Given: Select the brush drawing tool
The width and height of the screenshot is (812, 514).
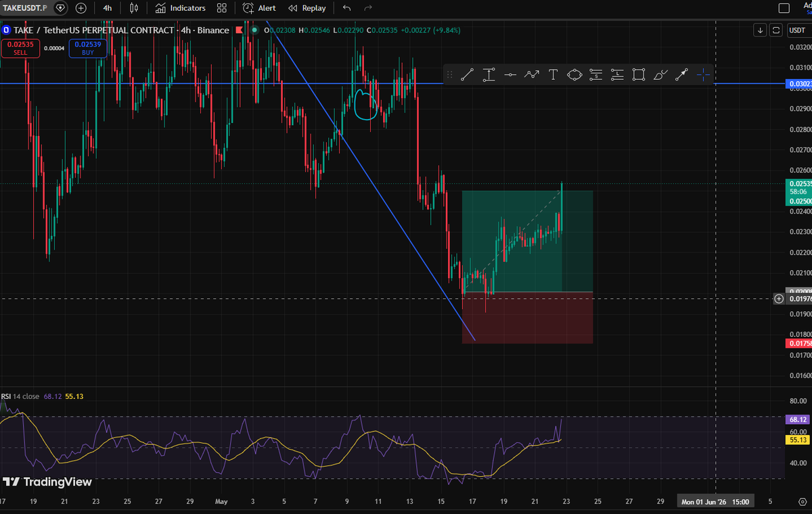Looking at the screenshot, I should 660,75.
